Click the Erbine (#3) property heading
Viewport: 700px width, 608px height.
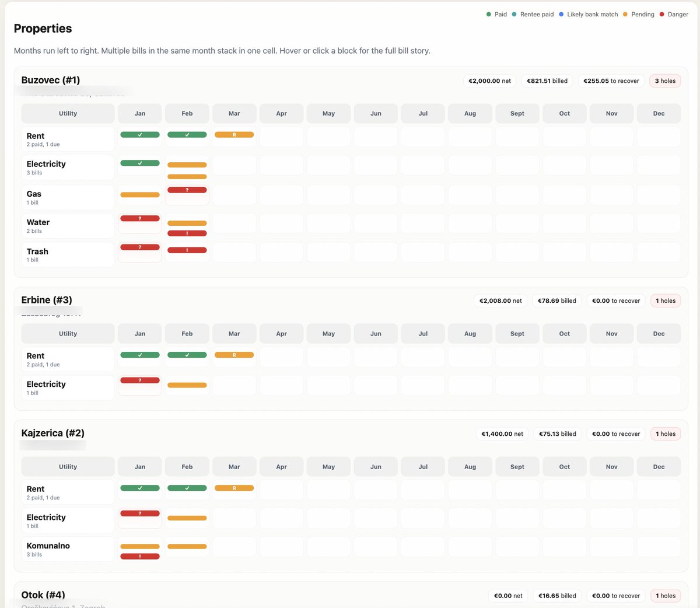(x=47, y=300)
